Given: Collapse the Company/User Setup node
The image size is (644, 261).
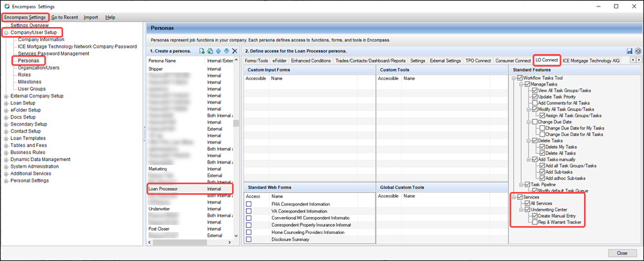Looking at the screenshot, I should 6,32.
